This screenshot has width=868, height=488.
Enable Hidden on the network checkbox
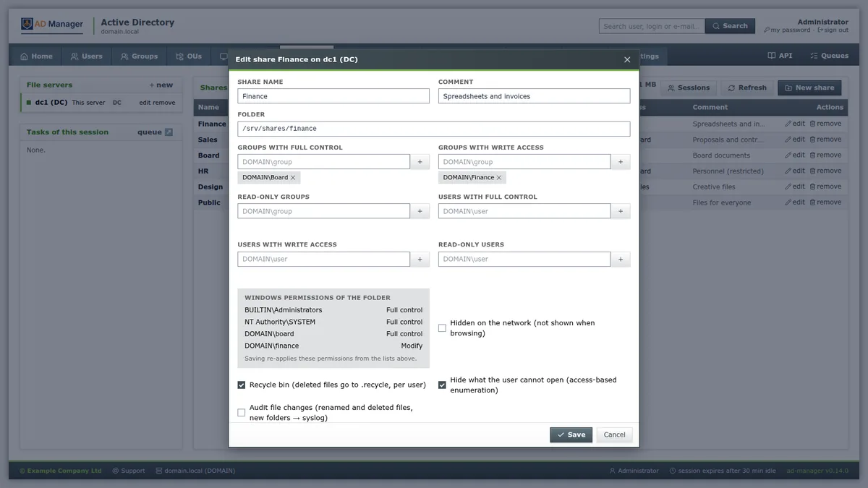pos(442,328)
